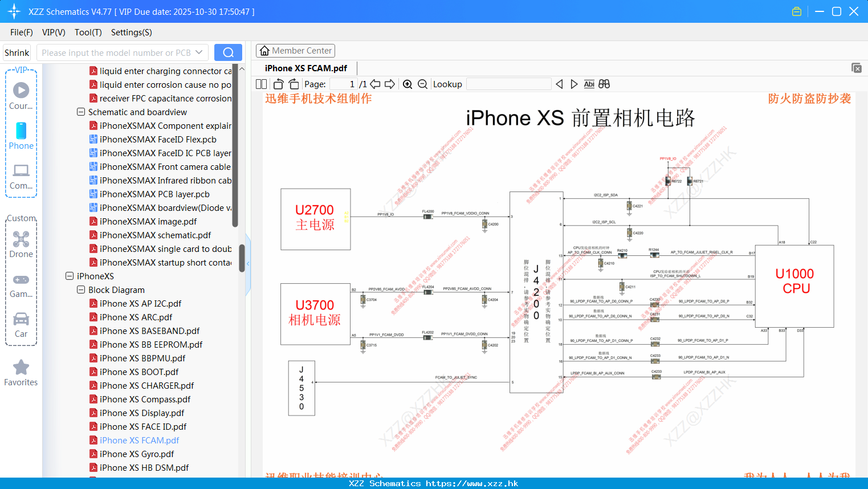Open the Tool(T) menu
The image size is (868, 489).
pos(88,32)
